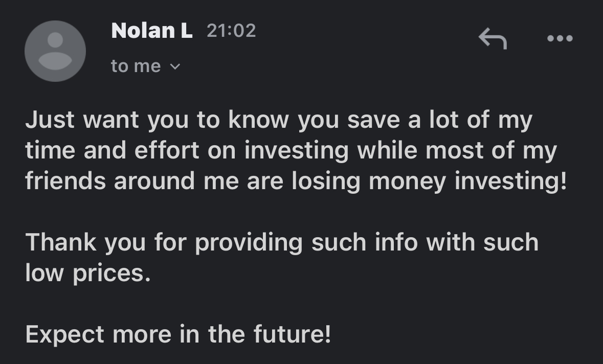
Task: Click the "low prices." line
Action: point(88,274)
